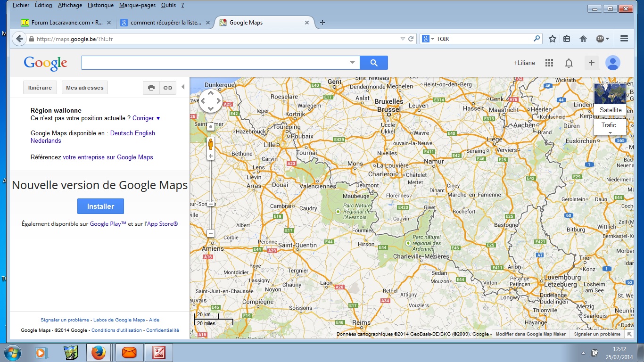Open the Google apps grid icon
The height and width of the screenshot is (362, 644).
[549, 63]
